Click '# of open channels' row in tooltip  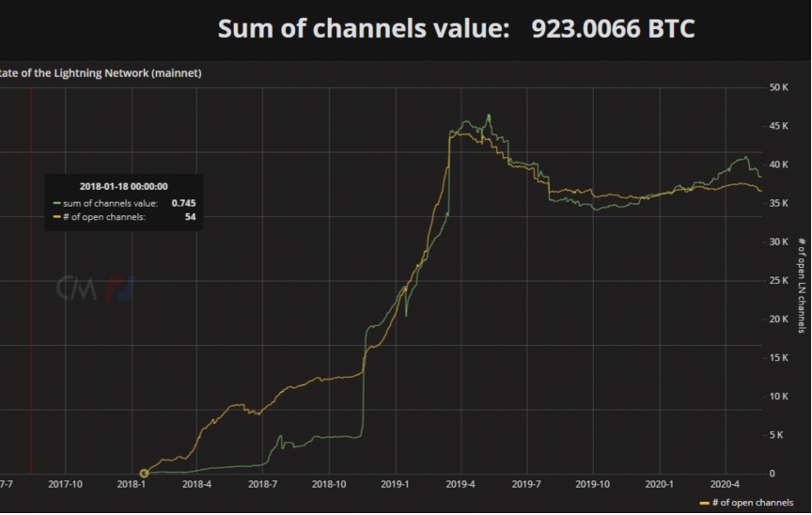(123, 217)
